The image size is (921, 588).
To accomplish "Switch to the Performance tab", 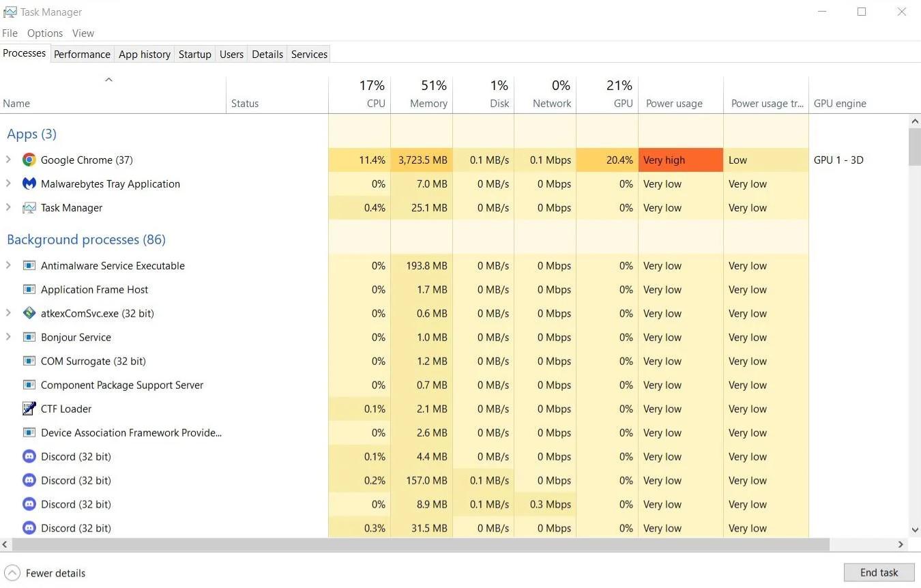I will pos(82,54).
